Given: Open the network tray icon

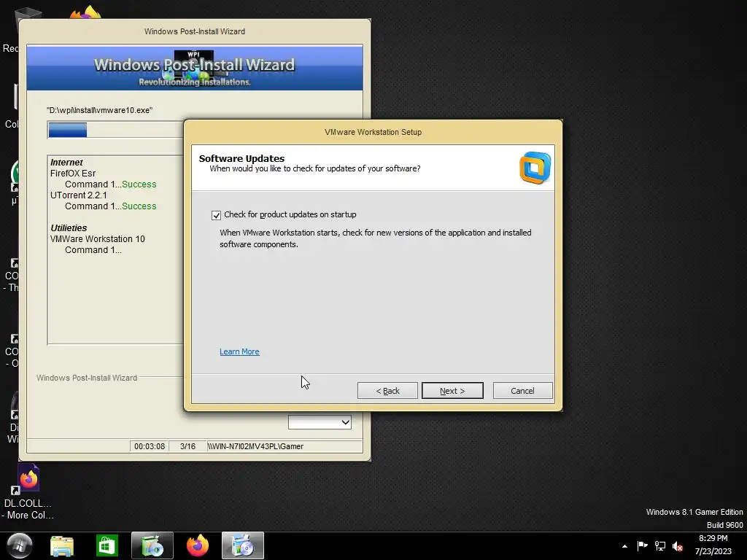Looking at the screenshot, I should [659, 545].
